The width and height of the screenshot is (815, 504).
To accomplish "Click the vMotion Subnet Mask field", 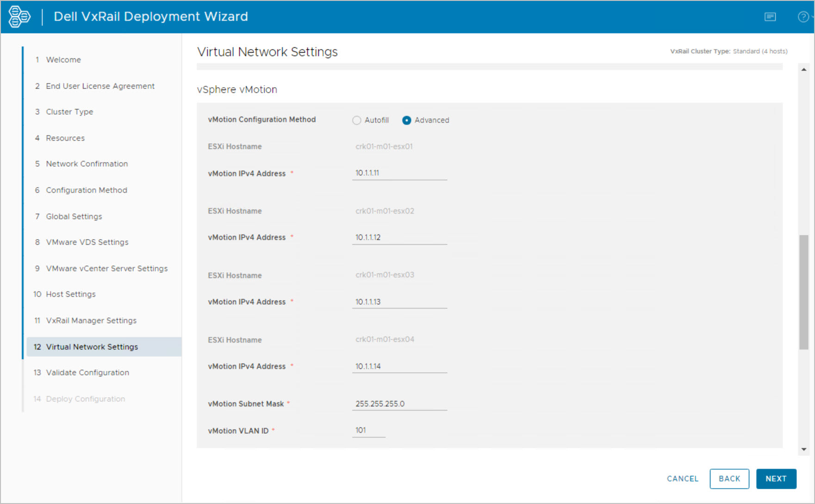I will coord(399,404).
